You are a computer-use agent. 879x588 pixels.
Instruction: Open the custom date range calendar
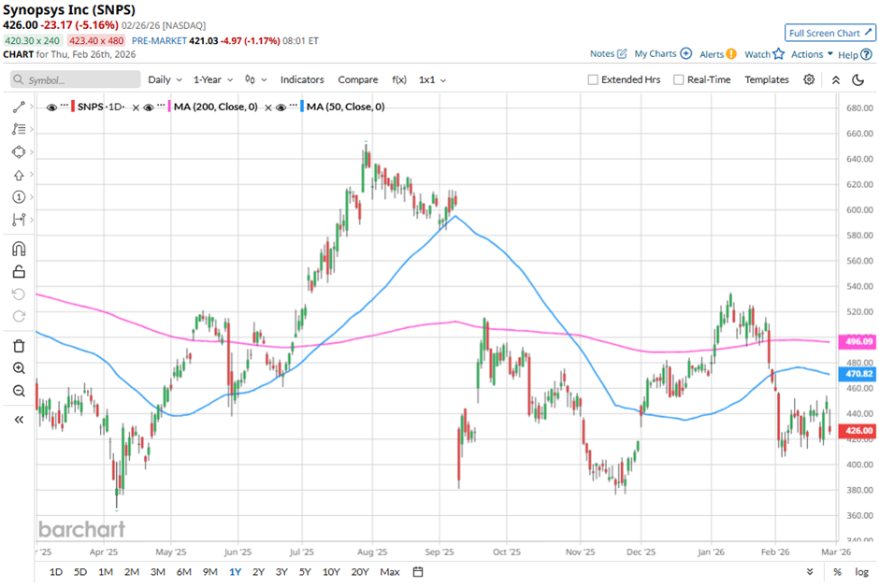[x=418, y=571]
